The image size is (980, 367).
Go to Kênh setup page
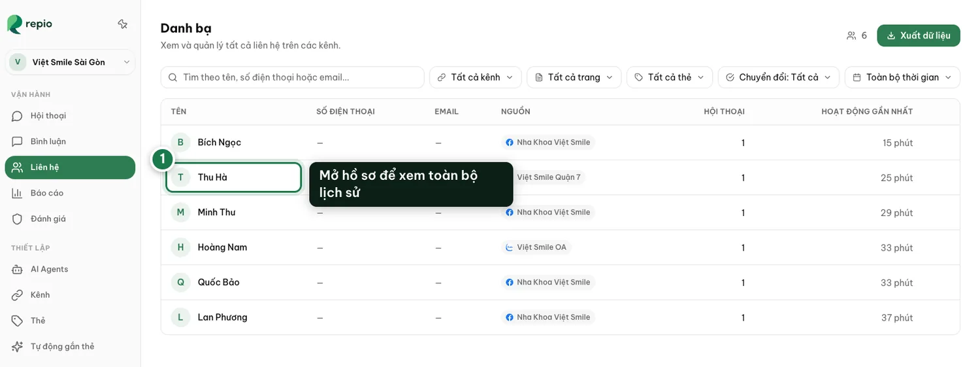pyautogui.click(x=70, y=295)
